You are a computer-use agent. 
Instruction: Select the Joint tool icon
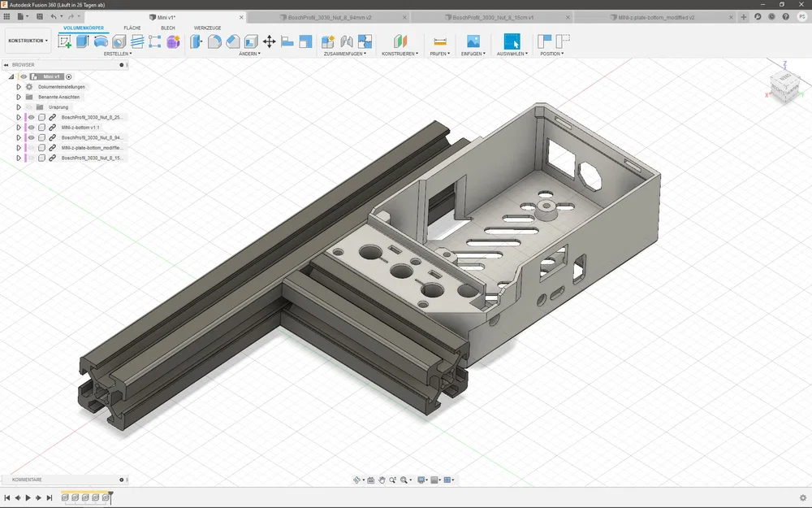(347, 41)
